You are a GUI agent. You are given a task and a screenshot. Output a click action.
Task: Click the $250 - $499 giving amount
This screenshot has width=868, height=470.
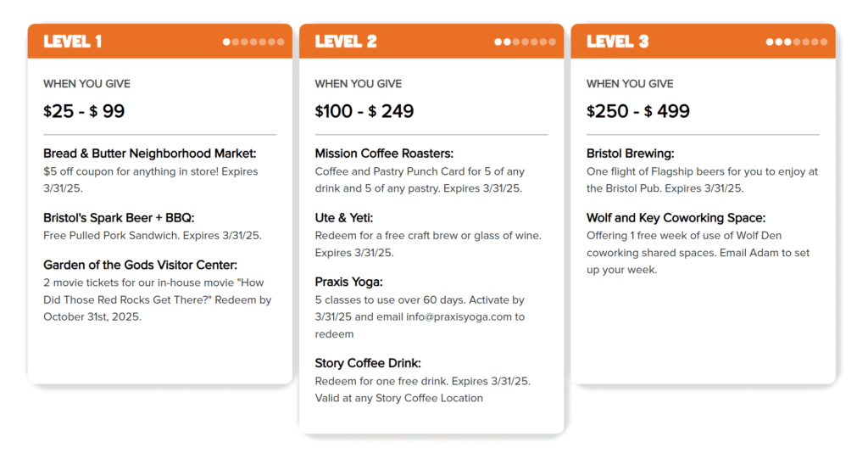[x=637, y=111]
